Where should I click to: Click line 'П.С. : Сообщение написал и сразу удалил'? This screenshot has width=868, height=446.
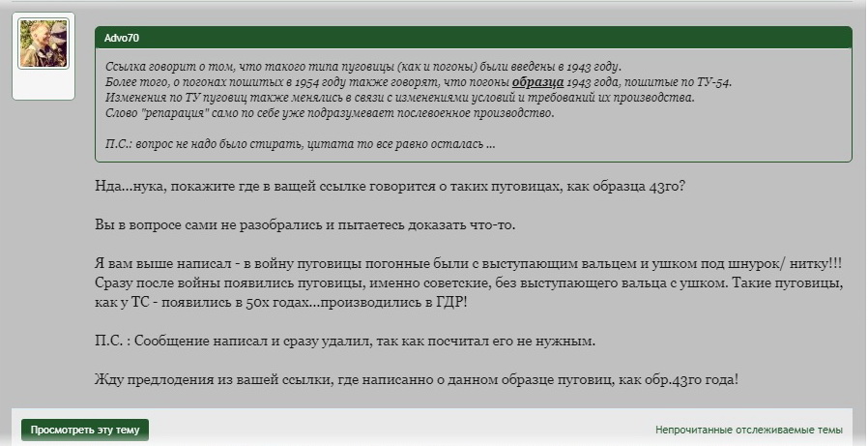pos(345,342)
